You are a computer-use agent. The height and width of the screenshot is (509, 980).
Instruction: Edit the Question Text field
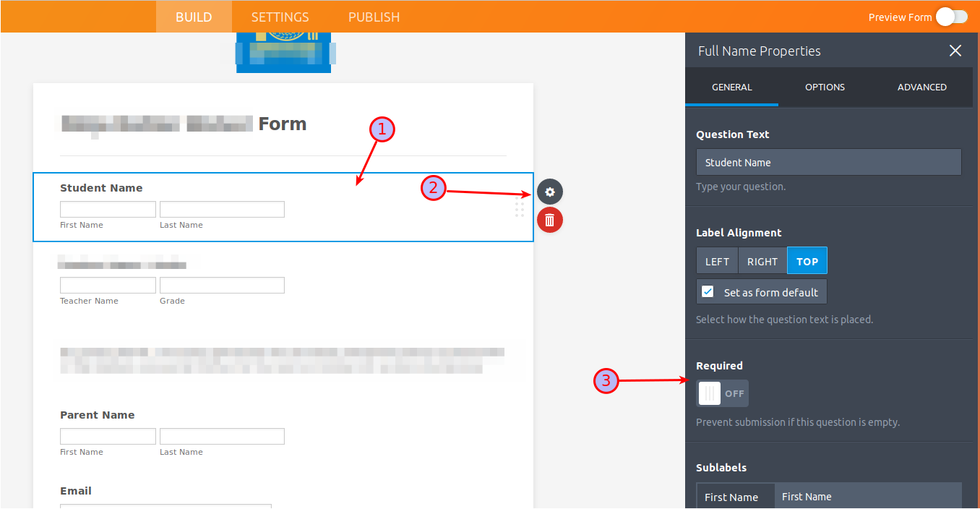point(829,162)
